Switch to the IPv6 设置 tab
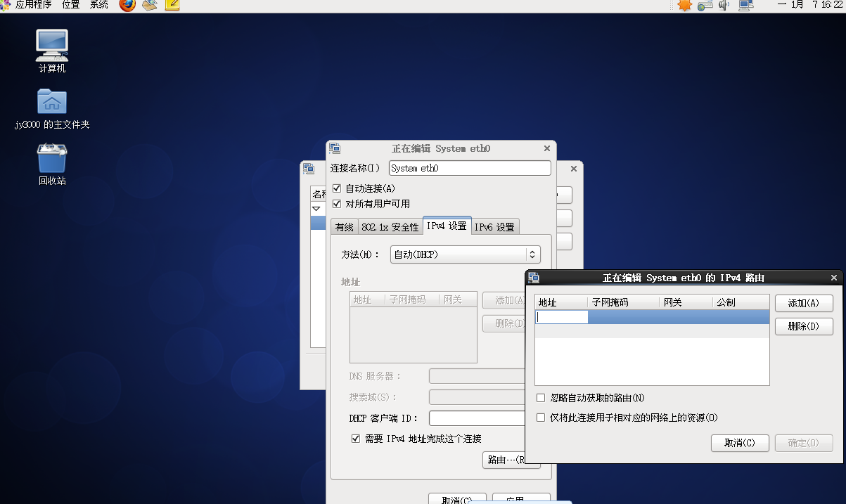The height and width of the screenshot is (504, 846). [495, 227]
